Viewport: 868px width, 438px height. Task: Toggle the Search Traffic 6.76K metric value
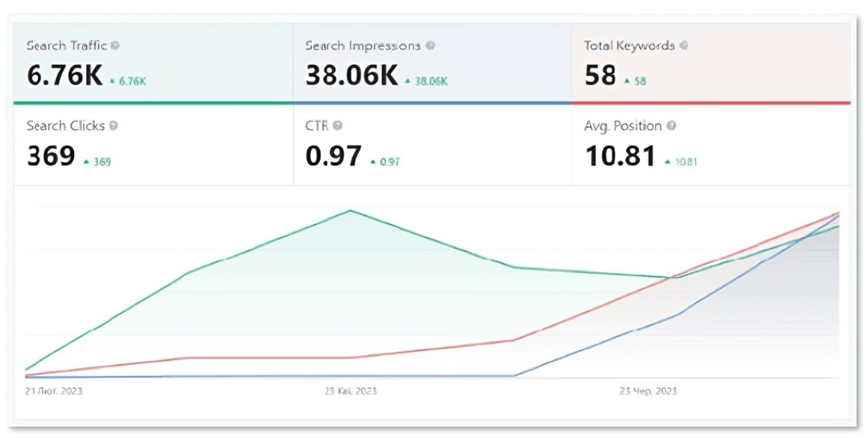(65, 76)
